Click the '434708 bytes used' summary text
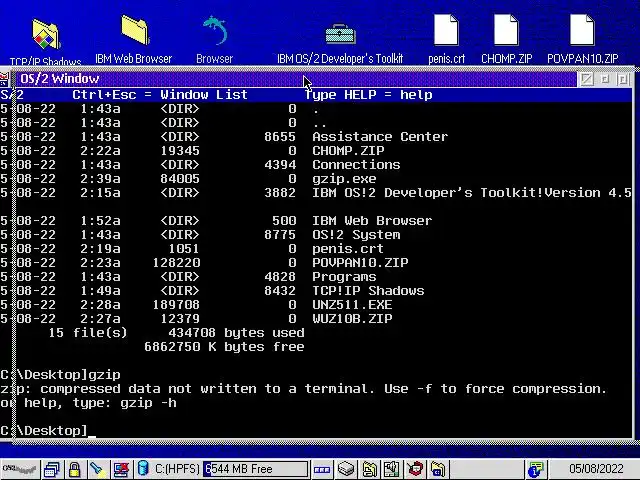The height and width of the screenshot is (480, 640). pos(236,333)
